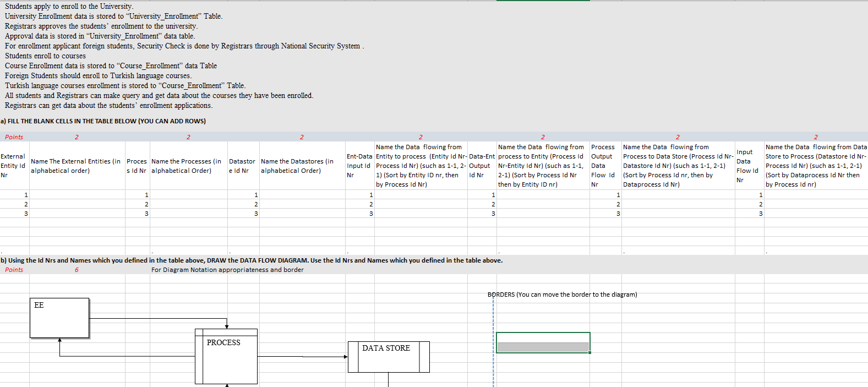This screenshot has width=868, height=387.
Task: Select blank process-to-data-store flow cell row 3
Action: (678, 214)
